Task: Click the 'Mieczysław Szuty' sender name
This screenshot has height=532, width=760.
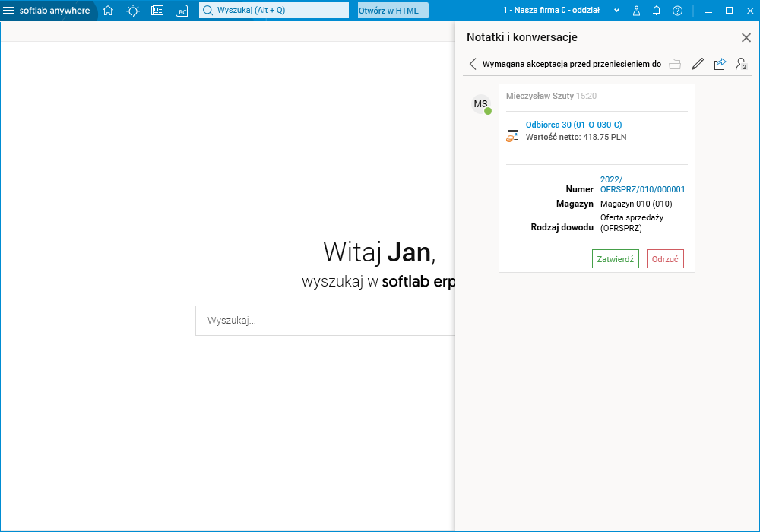Action: pos(540,96)
